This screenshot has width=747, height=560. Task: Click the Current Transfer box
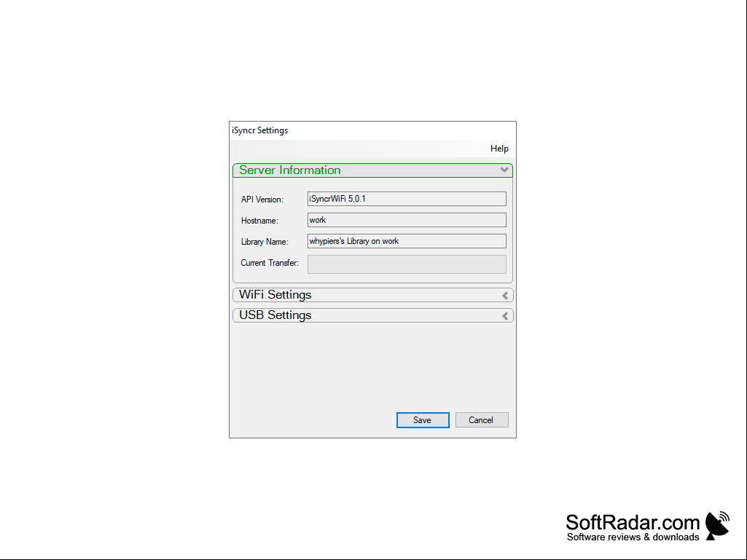click(x=407, y=264)
